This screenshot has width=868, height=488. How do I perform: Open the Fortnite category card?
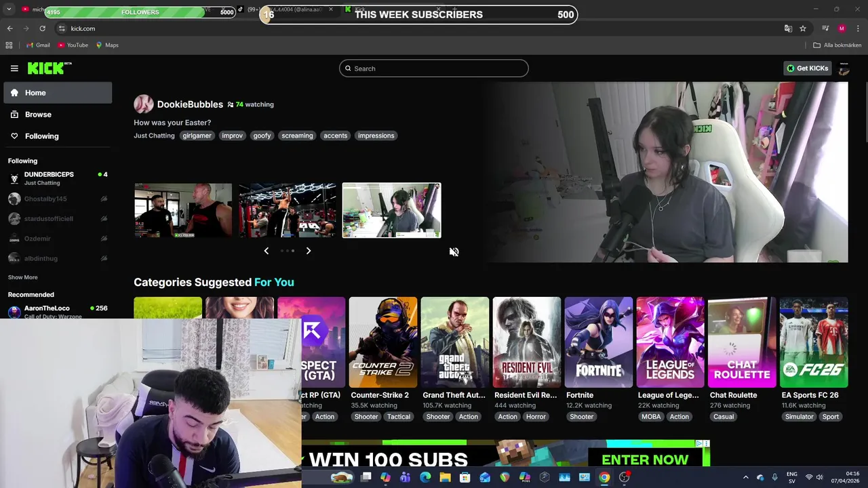tap(599, 342)
